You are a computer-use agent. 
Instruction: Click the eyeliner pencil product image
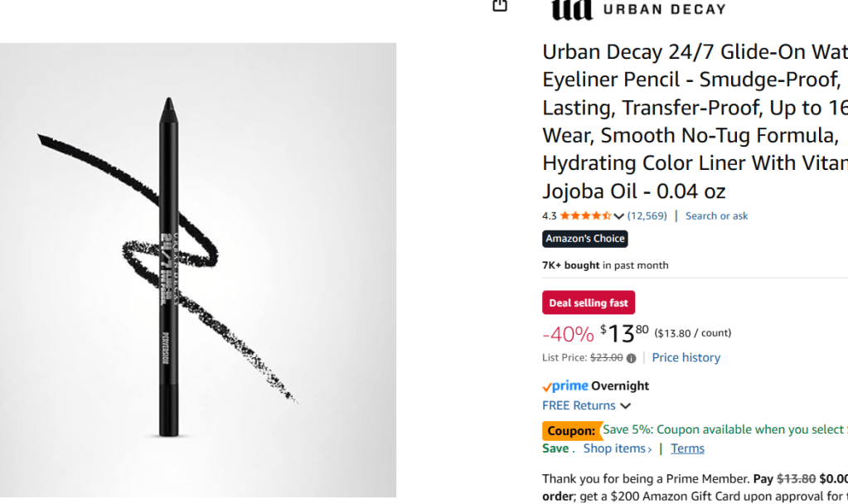[198, 270]
